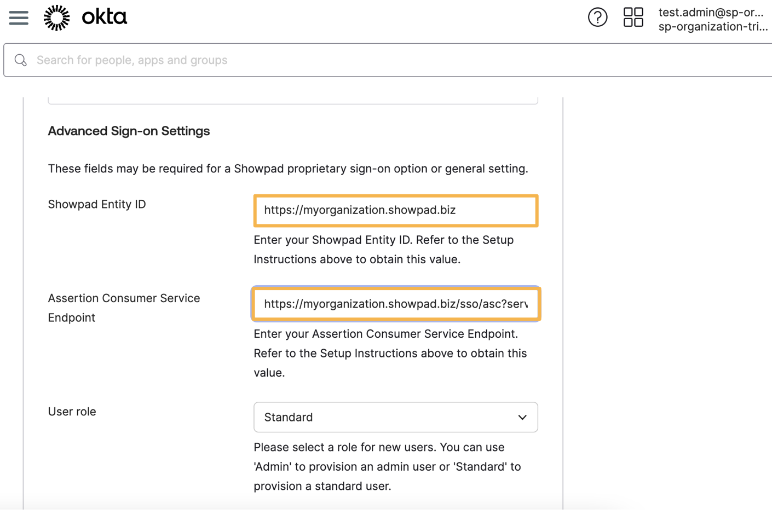This screenshot has width=772, height=532.
Task: Click the okta wordmark text
Action: click(x=105, y=17)
